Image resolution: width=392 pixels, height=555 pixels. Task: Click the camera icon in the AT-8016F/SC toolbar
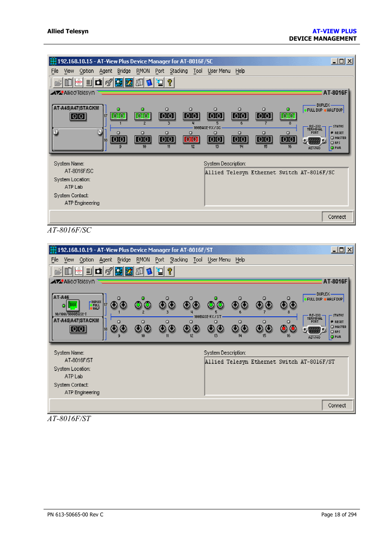click(x=99, y=83)
